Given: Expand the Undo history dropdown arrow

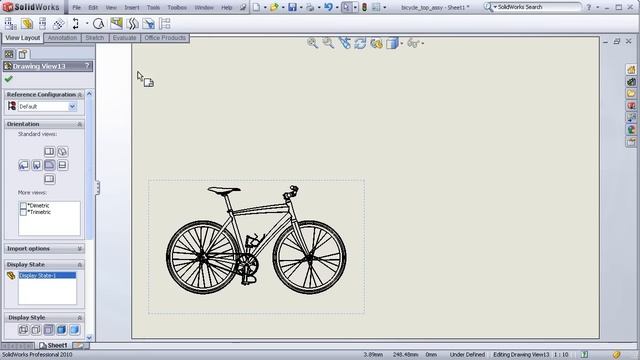Looking at the screenshot, I should 337,7.
